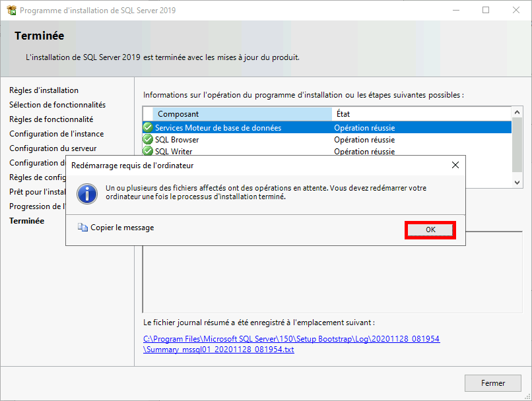Select Règles de fonctionnalité in sidebar

(x=52, y=119)
